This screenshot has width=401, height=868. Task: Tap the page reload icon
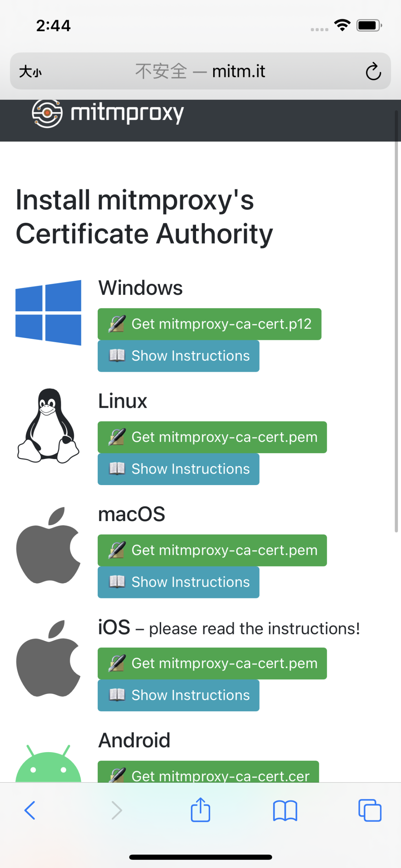coord(373,71)
